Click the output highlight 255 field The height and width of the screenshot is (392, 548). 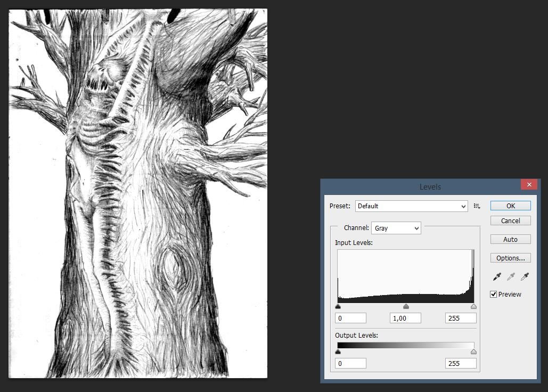(461, 363)
